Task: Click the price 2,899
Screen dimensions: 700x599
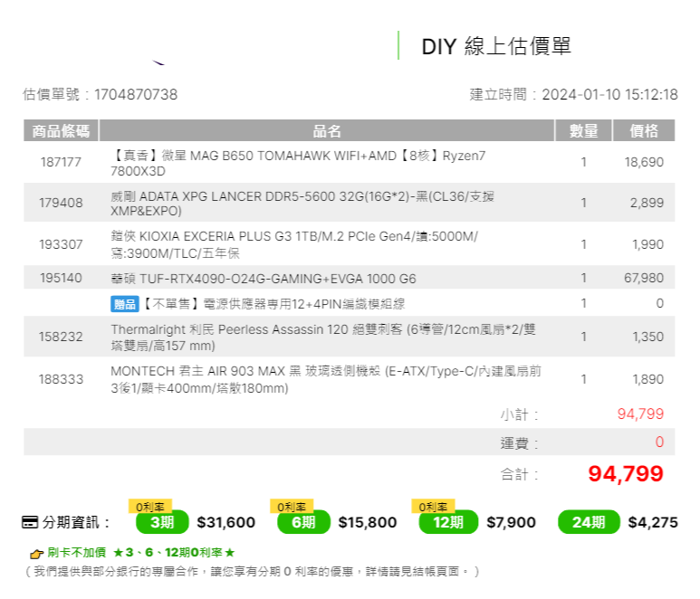Action: 647,203
